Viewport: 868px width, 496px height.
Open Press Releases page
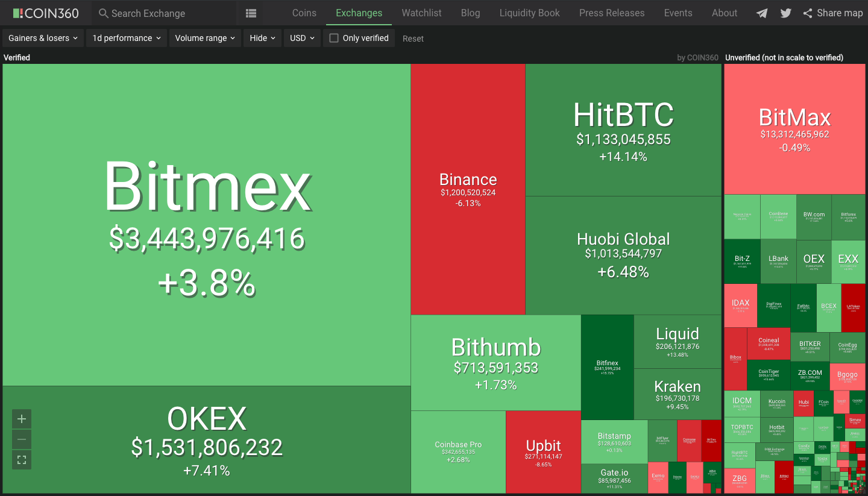click(612, 13)
